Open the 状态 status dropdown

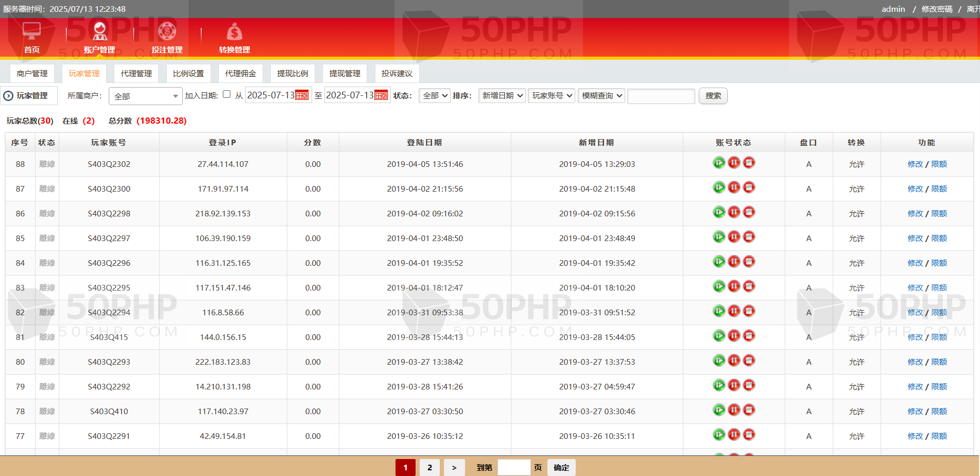pos(435,96)
